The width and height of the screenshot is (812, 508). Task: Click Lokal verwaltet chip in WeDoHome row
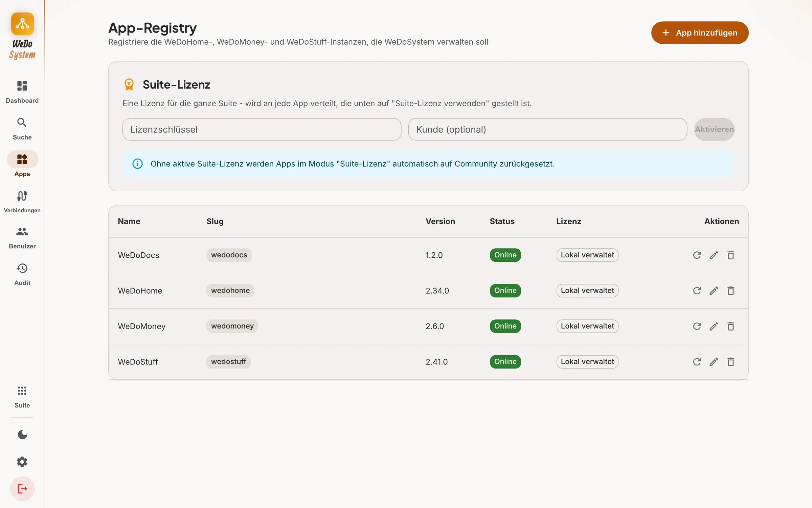click(587, 291)
